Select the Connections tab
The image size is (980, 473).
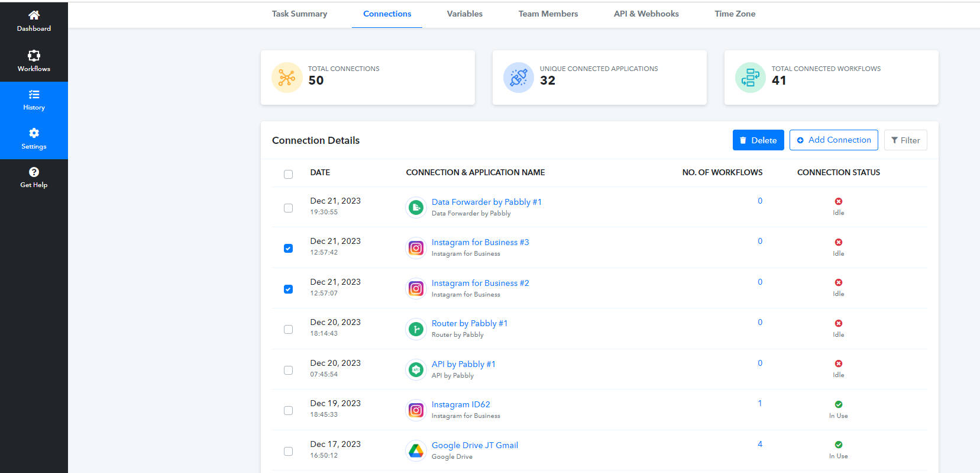click(x=387, y=14)
